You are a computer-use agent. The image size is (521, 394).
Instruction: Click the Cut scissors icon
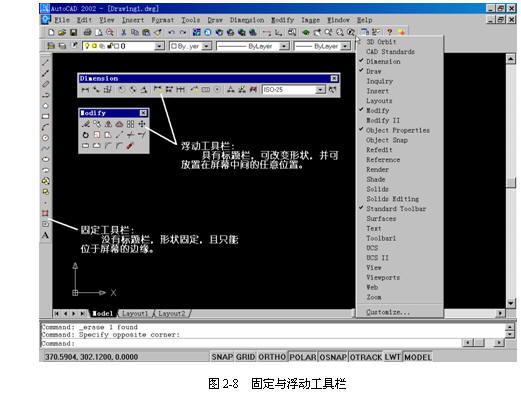coord(124,32)
